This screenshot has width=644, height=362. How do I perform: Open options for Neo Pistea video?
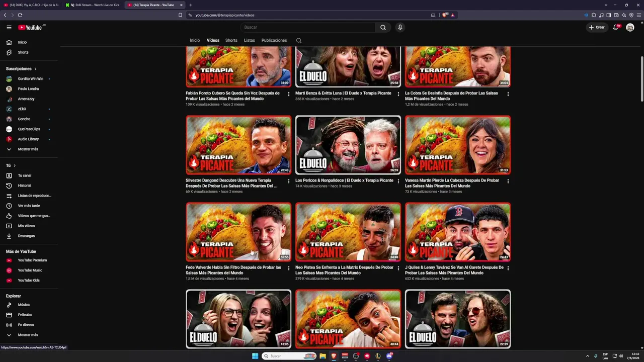click(398, 268)
